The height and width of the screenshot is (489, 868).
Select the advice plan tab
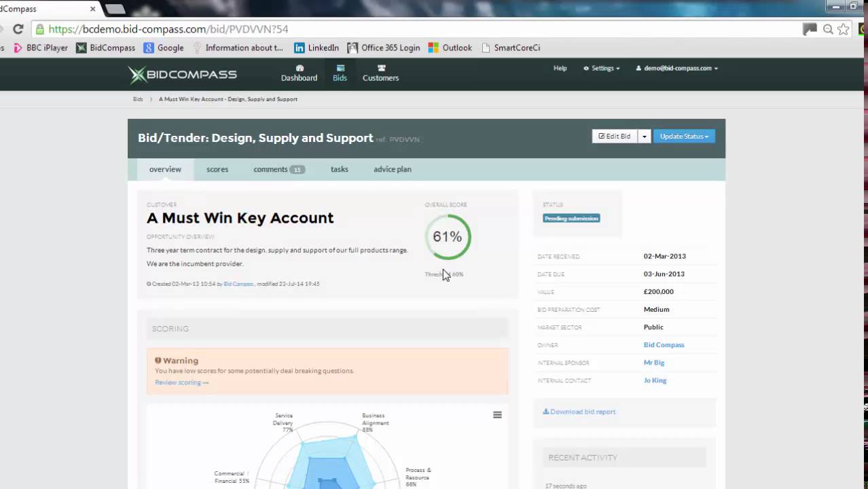[x=393, y=169]
